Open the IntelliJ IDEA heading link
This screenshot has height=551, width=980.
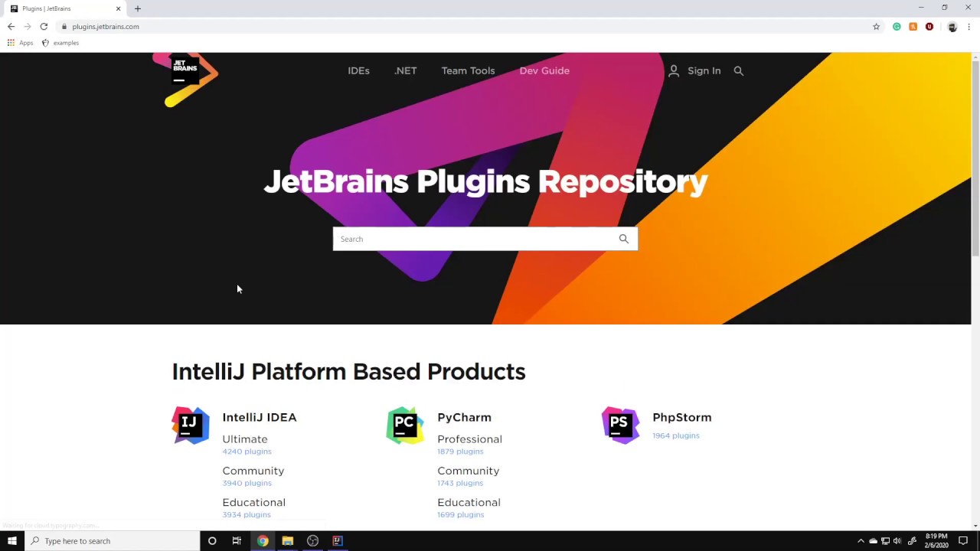260,417
